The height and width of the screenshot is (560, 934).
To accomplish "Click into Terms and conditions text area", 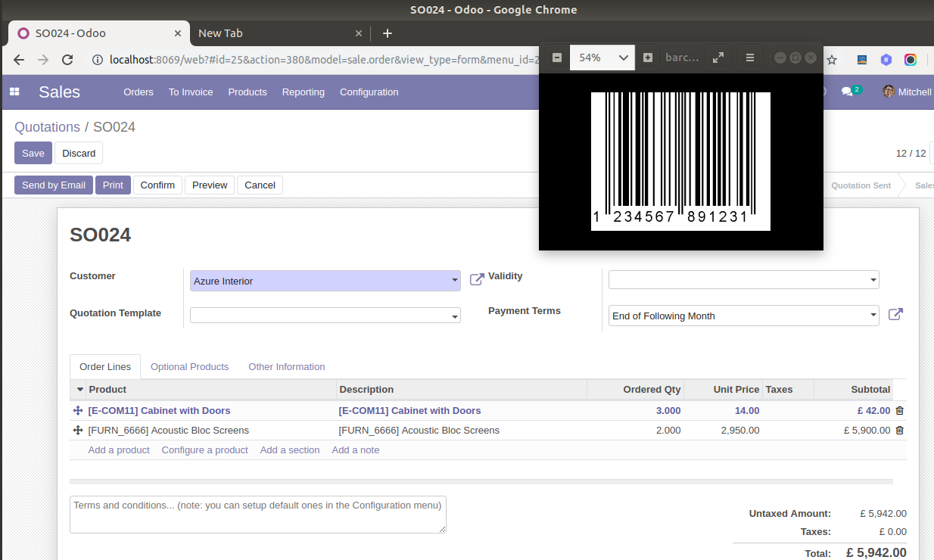I will coord(258,515).
